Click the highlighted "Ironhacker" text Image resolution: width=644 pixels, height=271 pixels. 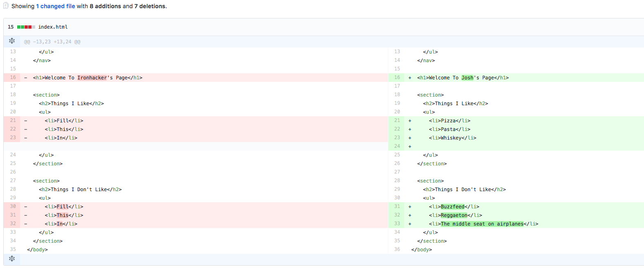(92, 78)
